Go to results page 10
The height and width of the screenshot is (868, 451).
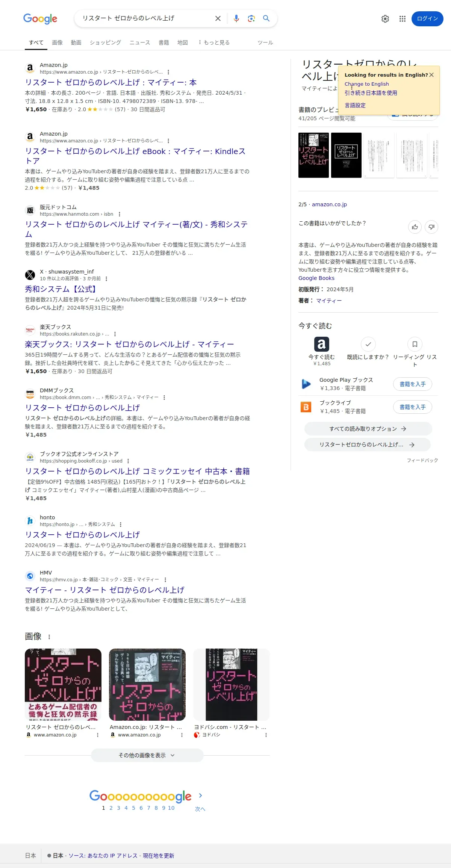click(x=171, y=808)
